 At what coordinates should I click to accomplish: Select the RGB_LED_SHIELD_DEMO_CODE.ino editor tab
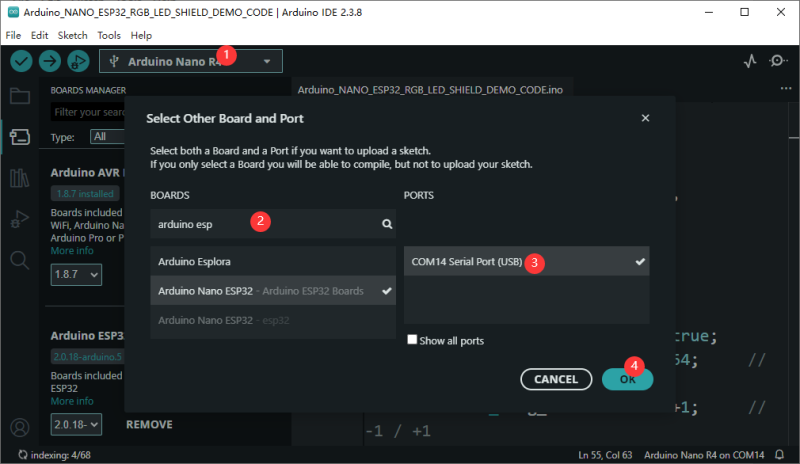432,90
